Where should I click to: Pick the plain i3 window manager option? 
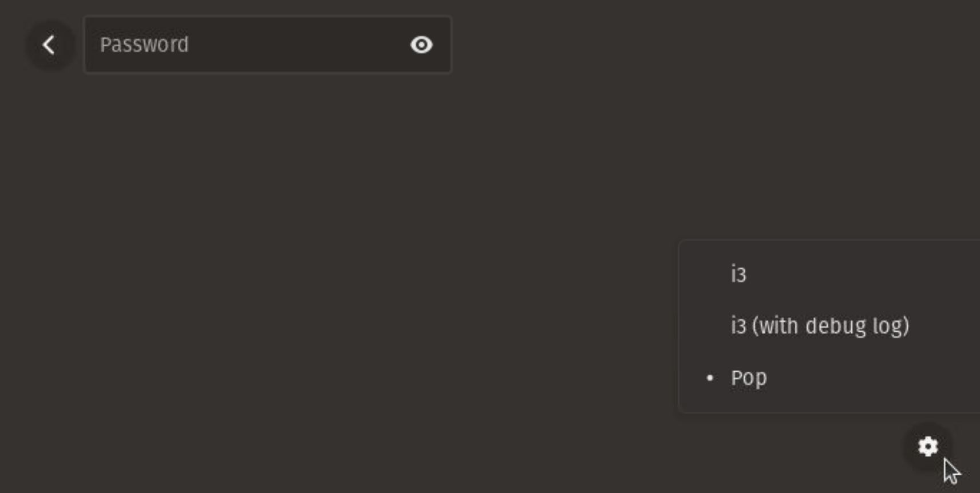pos(829,275)
